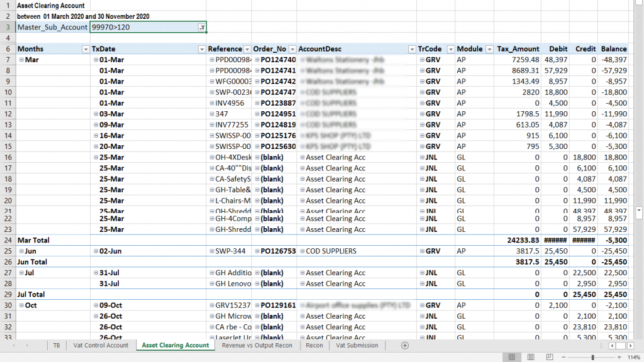Click the zoom slider handle
The width and height of the screenshot is (644, 362).
pyautogui.click(x=592, y=358)
